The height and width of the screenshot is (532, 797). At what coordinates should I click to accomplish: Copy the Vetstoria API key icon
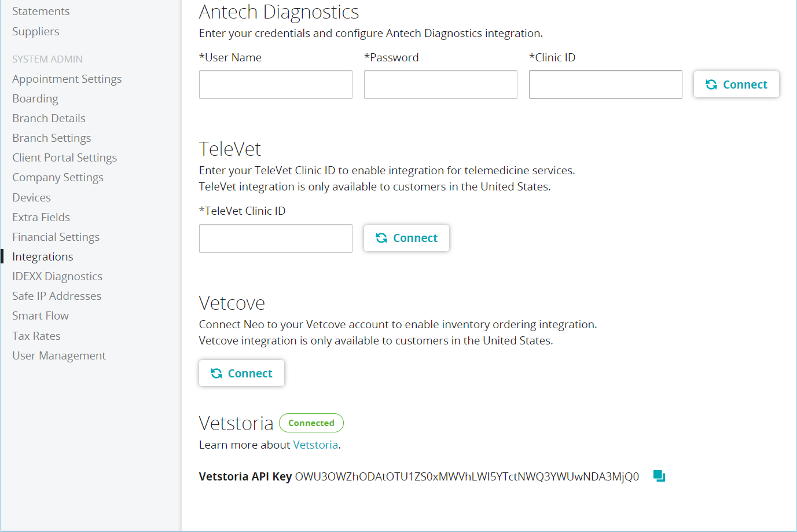tap(659, 476)
